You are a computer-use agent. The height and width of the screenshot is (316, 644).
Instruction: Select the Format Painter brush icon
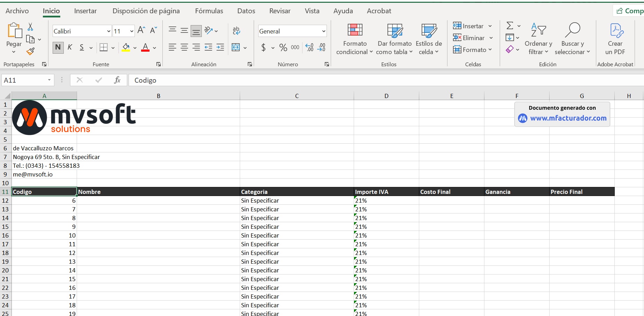(x=30, y=52)
